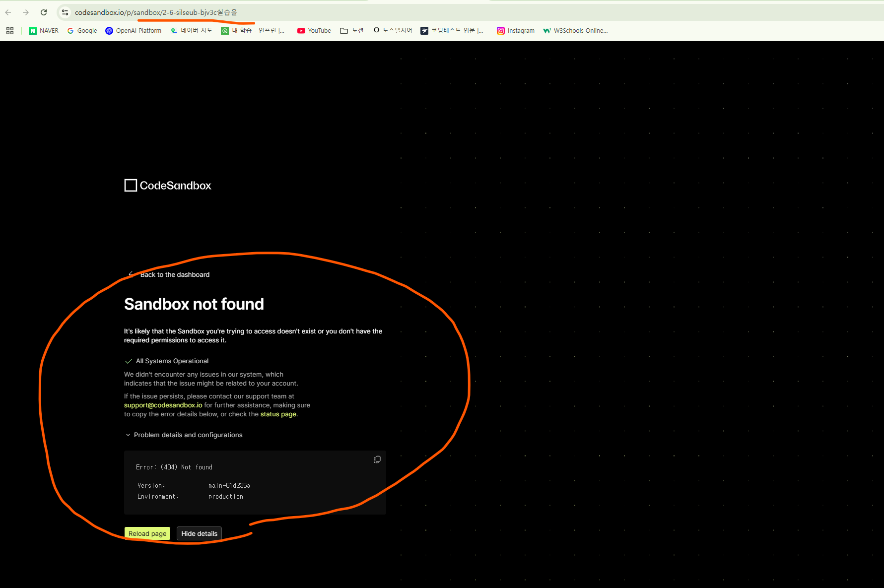Open the 내 학습 - 인프런 bookmark
Viewport: 884px width, 588px height.
point(253,31)
